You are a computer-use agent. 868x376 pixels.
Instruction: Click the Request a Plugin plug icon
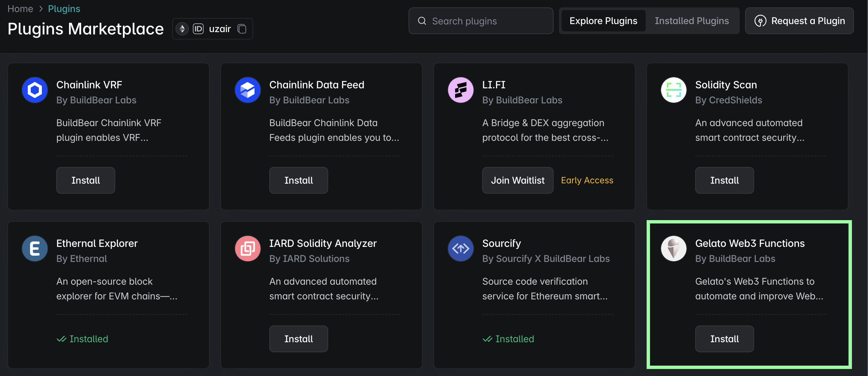(760, 21)
